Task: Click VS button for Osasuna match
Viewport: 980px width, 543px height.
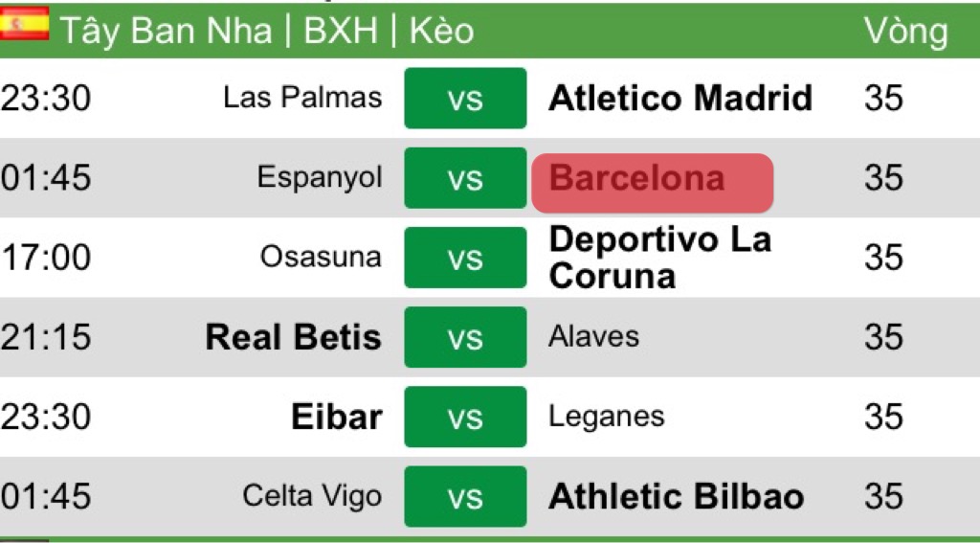Action: [x=466, y=257]
